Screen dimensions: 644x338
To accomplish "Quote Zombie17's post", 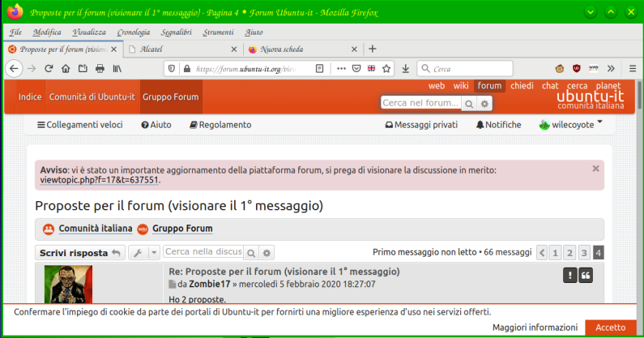I will click(x=586, y=276).
